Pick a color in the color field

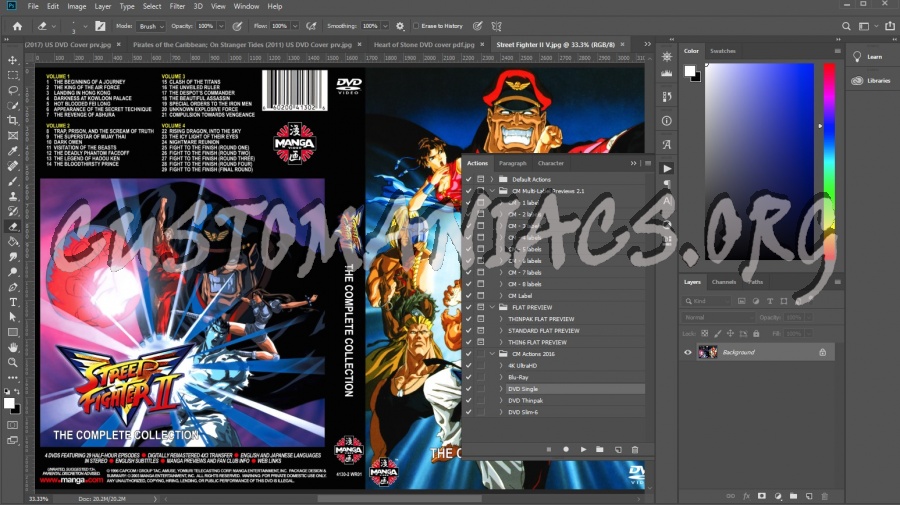coord(760,161)
